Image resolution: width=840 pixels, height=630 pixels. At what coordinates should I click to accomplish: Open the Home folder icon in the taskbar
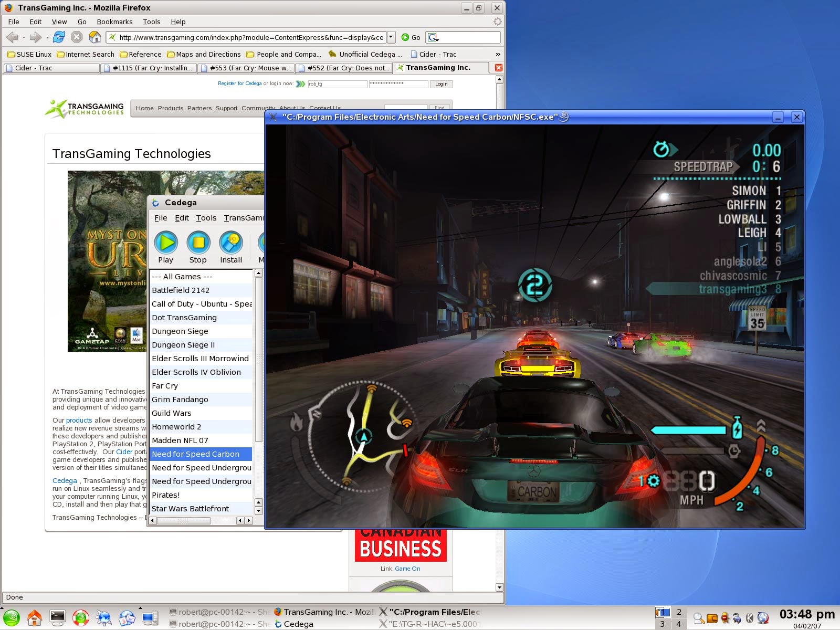(x=35, y=618)
